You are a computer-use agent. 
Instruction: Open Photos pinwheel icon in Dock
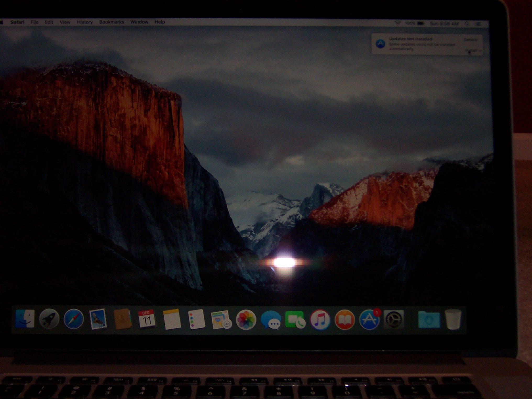pyautogui.click(x=246, y=319)
